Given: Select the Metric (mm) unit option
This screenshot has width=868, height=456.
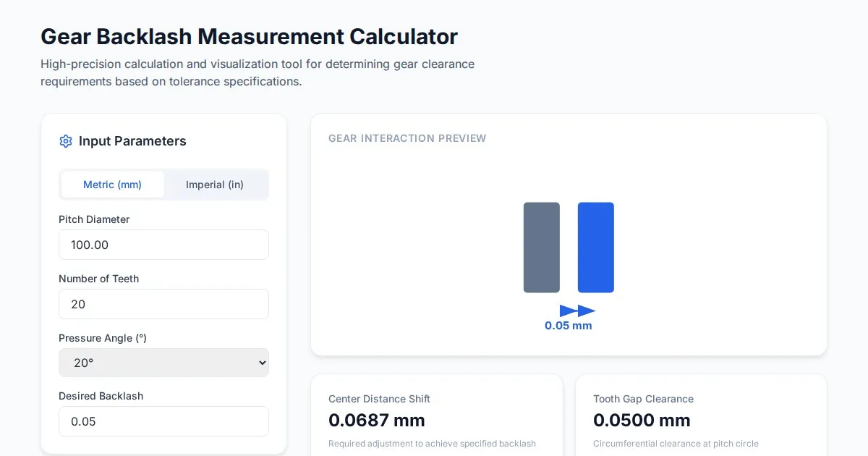Looking at the screenshot, I should click(x=112, y=185).
